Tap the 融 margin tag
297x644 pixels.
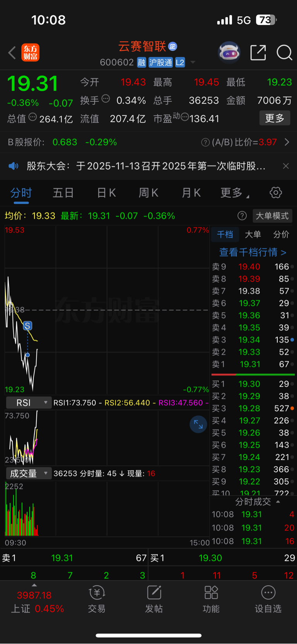(142, 62)
